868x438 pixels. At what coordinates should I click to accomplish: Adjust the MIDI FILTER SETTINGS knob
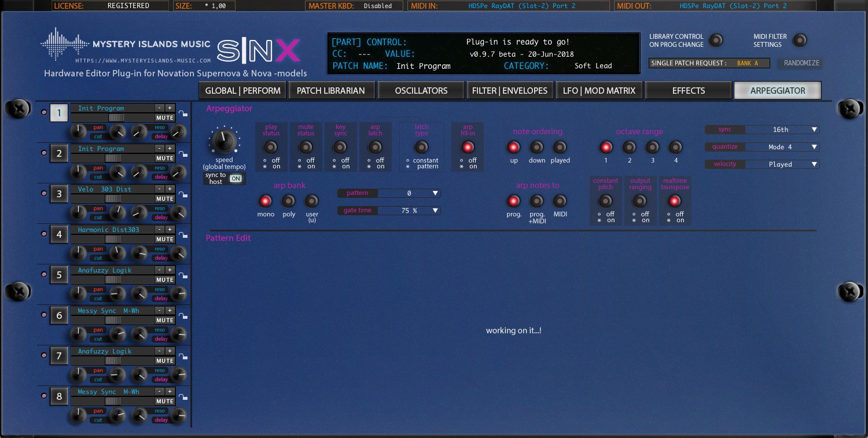800,41
